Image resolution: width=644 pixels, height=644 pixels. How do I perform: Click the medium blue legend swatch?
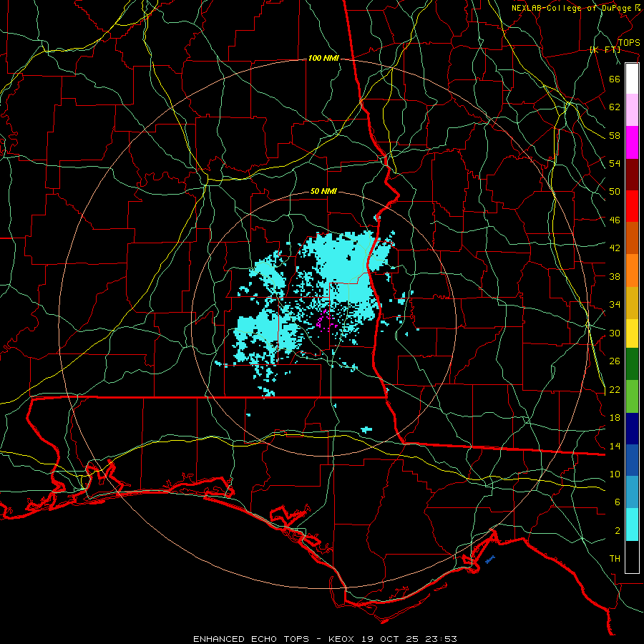632,460
